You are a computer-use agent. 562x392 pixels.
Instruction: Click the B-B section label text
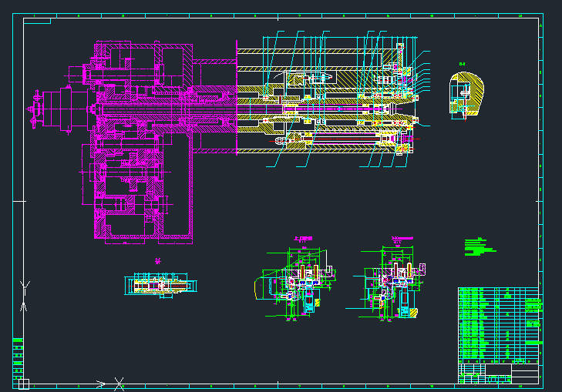pos(463,64)
